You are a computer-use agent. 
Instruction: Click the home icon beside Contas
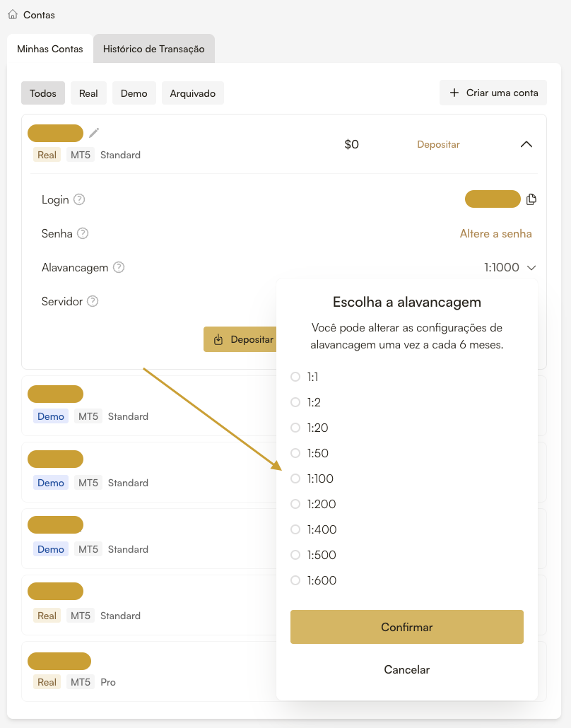pos(13,14)
